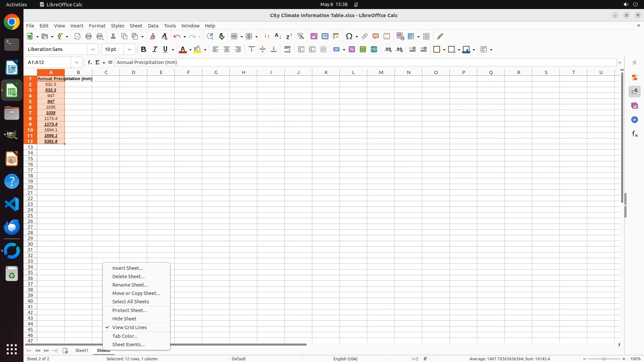Click the Sort Ascending toolbar icon
The image size is (644, 362).
click(x=278, y=36)
